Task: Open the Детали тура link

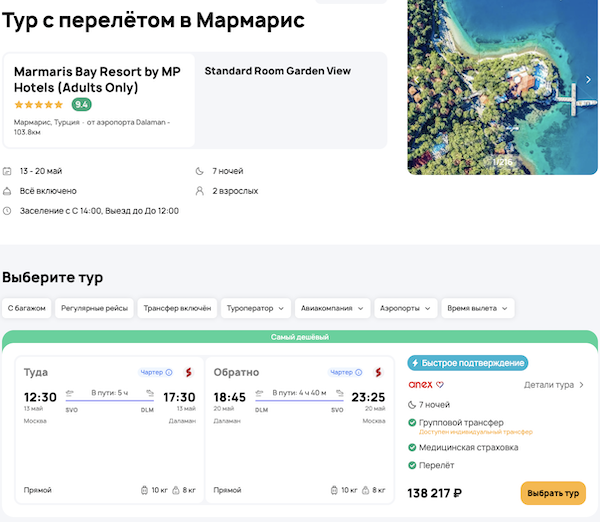Action: (554, 385)
